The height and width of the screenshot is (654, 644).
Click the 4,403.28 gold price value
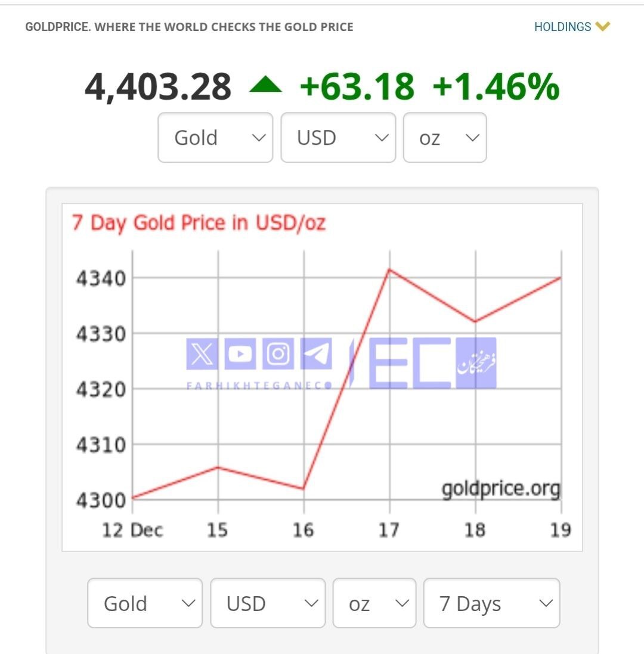coord(158,87)
